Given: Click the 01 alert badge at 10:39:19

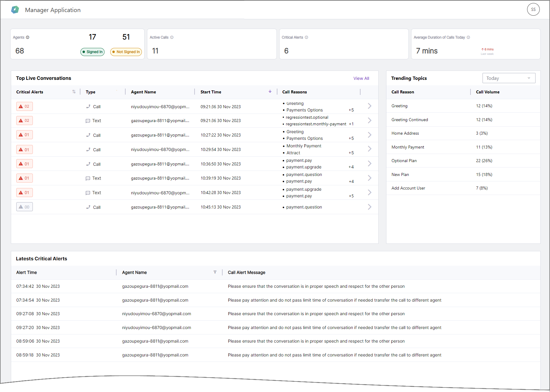Looking at the screenshot, I should point(24,178).
